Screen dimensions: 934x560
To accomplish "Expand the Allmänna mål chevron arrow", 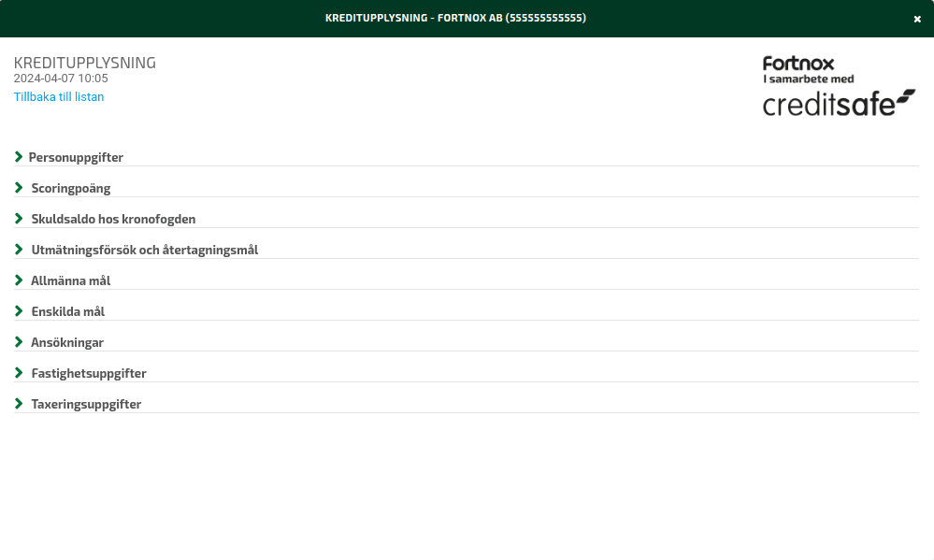I will [19, 280].
